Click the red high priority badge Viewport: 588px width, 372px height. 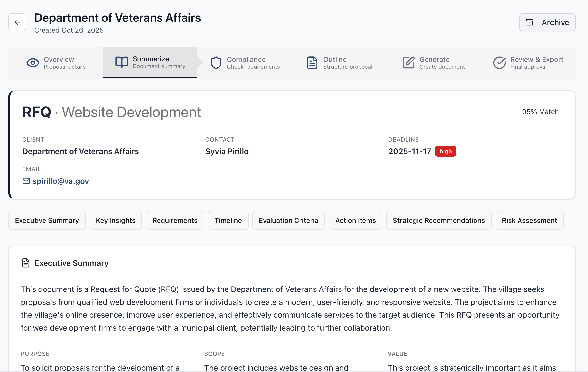point(445,151)
